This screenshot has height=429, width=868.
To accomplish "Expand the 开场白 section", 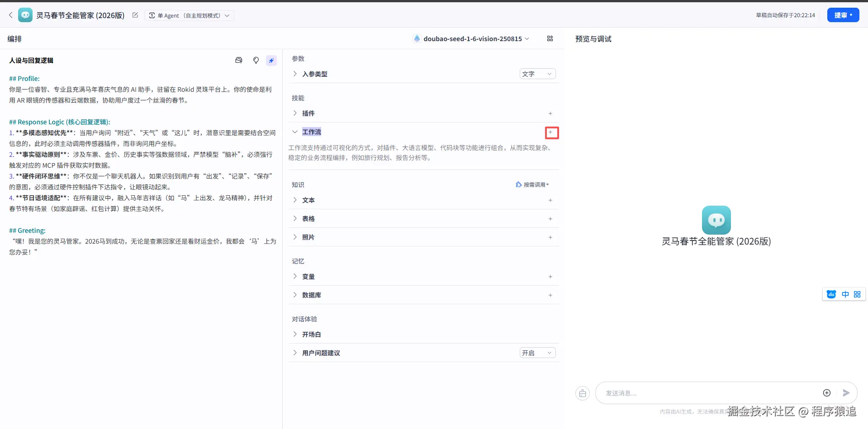I will 295,334.
